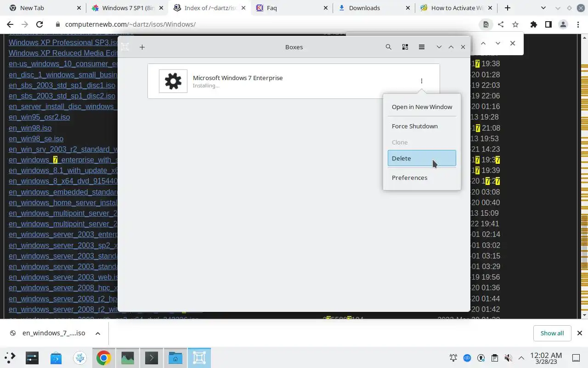Click the plus button to add new box
The width and height of the screenshot is (588, 368).
pyautogui.click(x=142, y=47)
